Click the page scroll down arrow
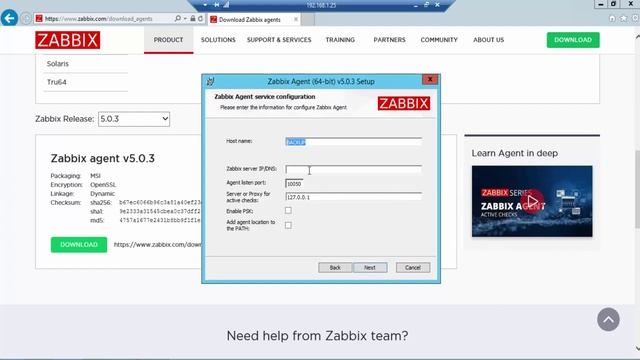The width and height of the screenshot is (640, 360). point(637,348)
